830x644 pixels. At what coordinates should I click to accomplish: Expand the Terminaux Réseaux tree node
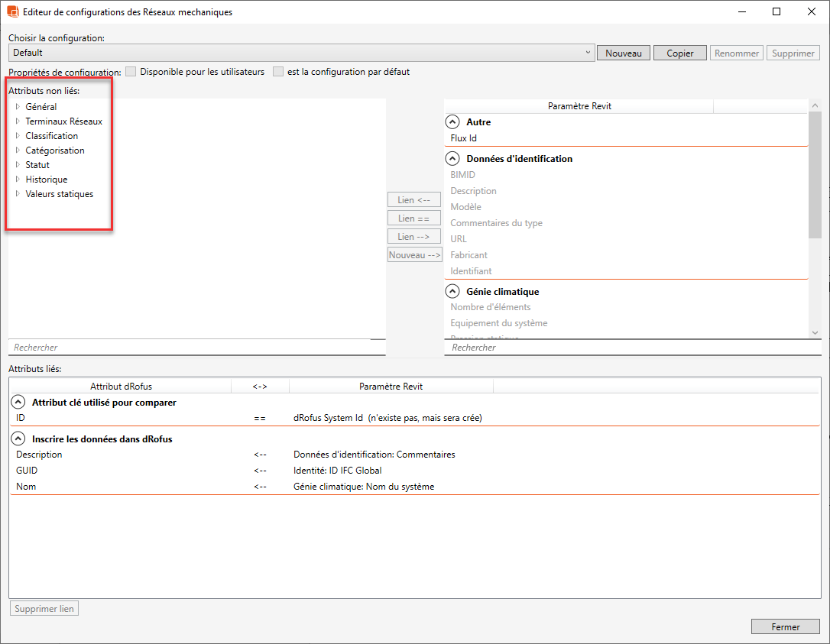pyautogui.click(x=18, y=121)
